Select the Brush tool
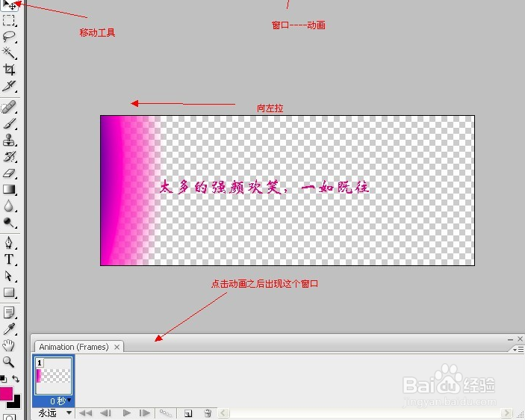 (9, 123)
